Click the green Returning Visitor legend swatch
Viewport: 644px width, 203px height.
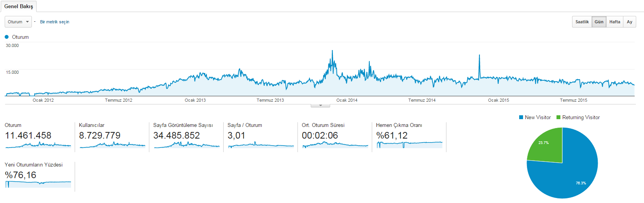coord(558,117)
